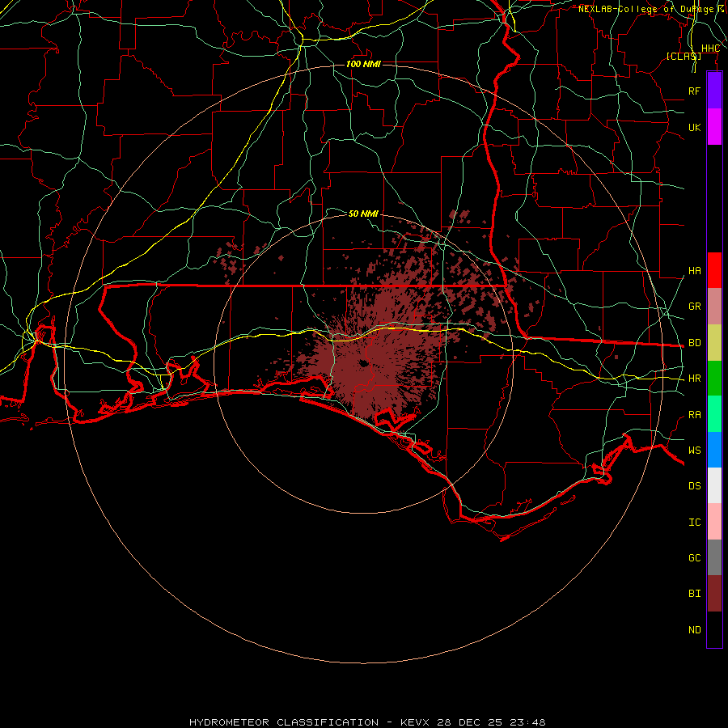Click the RF purple legend swatch

714,91
